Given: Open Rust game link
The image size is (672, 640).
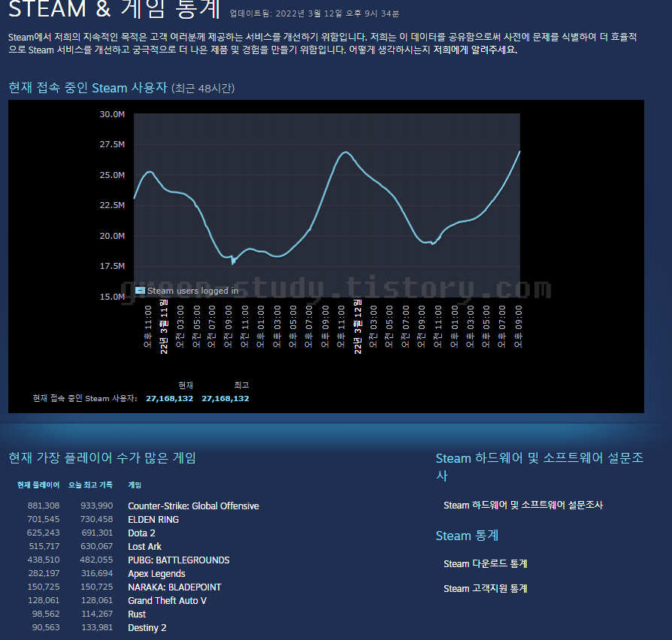Looking at the screenshot, I should point(137,614).
